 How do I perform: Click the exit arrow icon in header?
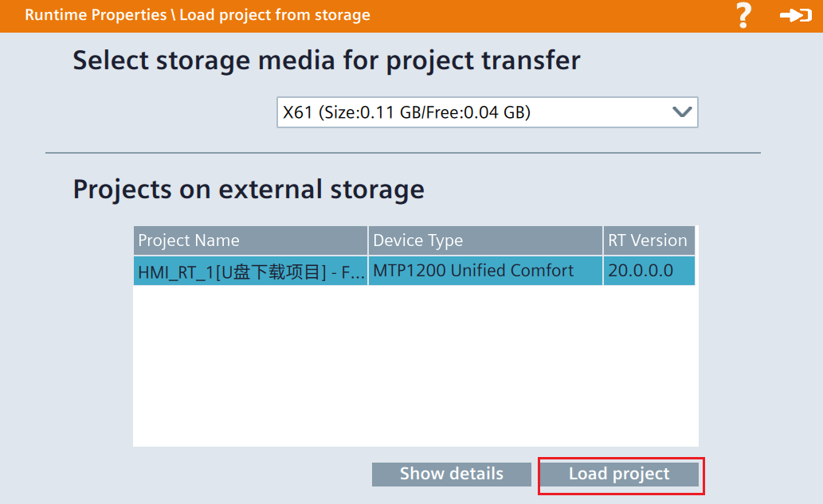click(794, 16)
